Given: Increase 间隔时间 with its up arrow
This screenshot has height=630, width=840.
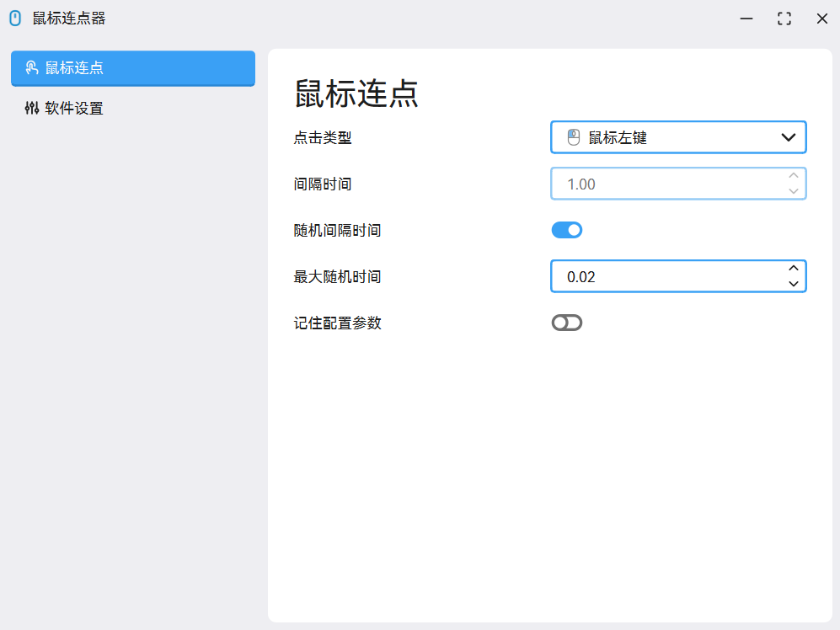Looking at the screenshot, I should point(794,176).
